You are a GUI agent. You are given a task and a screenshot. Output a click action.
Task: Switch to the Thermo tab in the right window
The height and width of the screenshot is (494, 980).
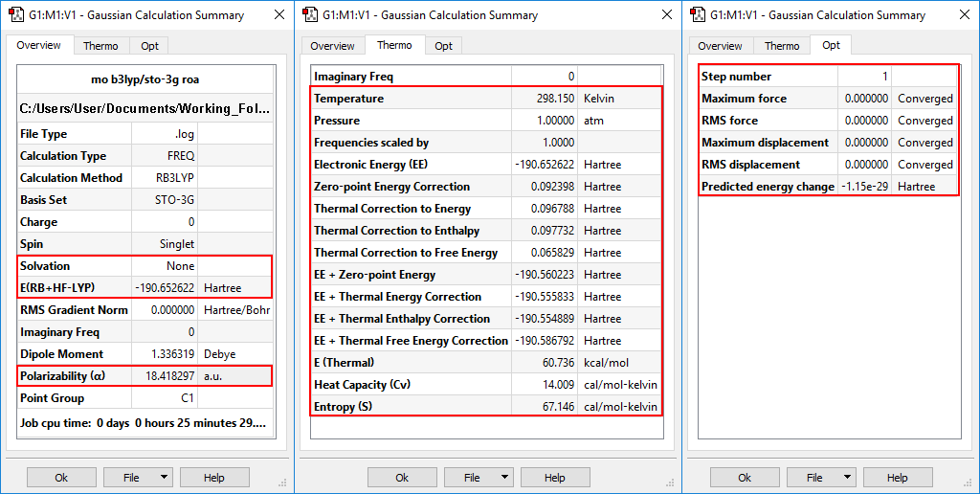(782, 46)
